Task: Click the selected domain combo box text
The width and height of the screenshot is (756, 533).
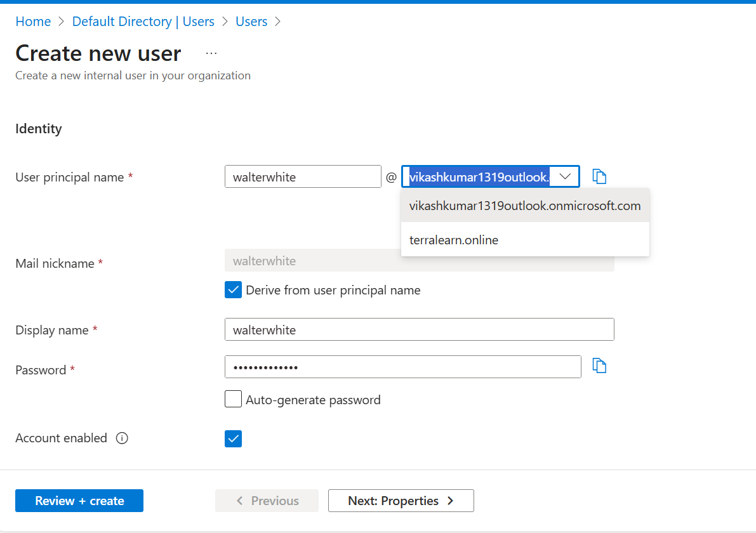Action: click(x=479, y=177)
